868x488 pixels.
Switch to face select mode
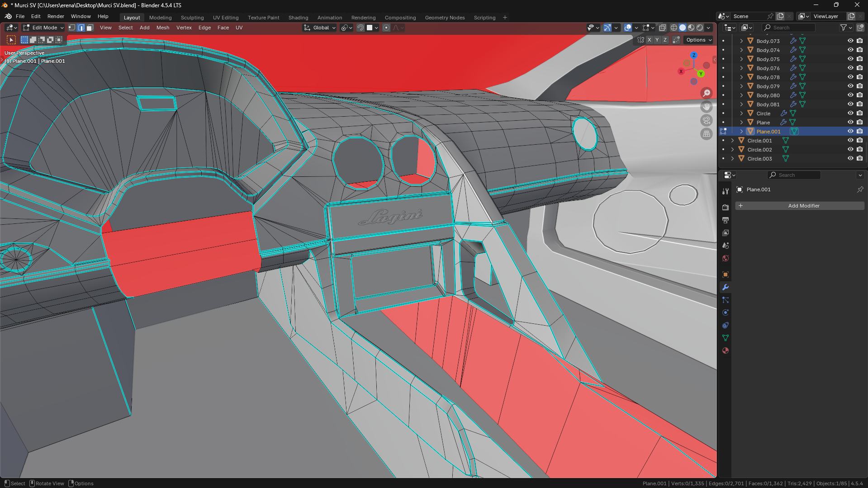[90, 28]
